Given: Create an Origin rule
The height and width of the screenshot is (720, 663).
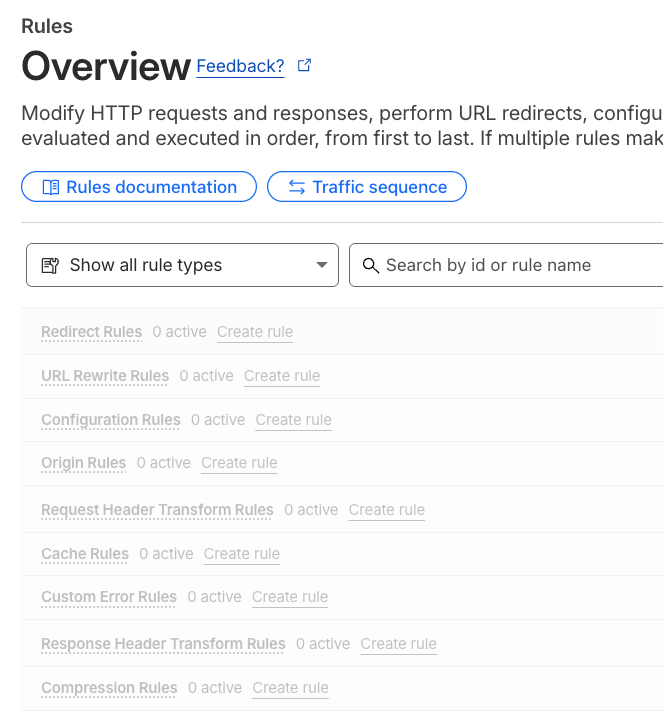Looking at the screenshot, I should click(x=239, y=463).
